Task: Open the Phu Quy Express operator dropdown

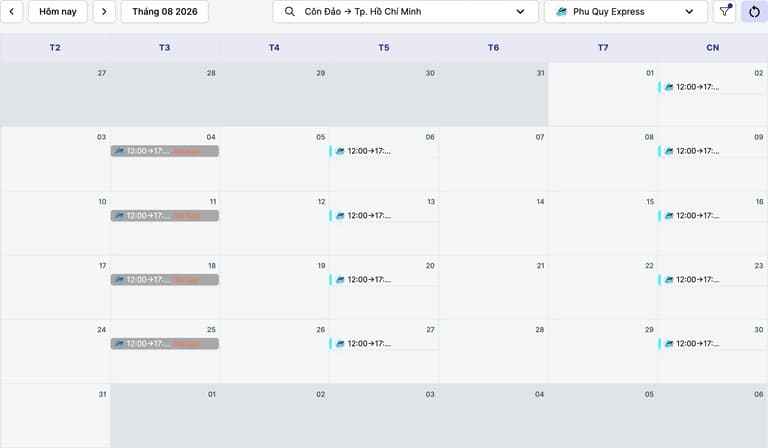Action: [625, 11]
